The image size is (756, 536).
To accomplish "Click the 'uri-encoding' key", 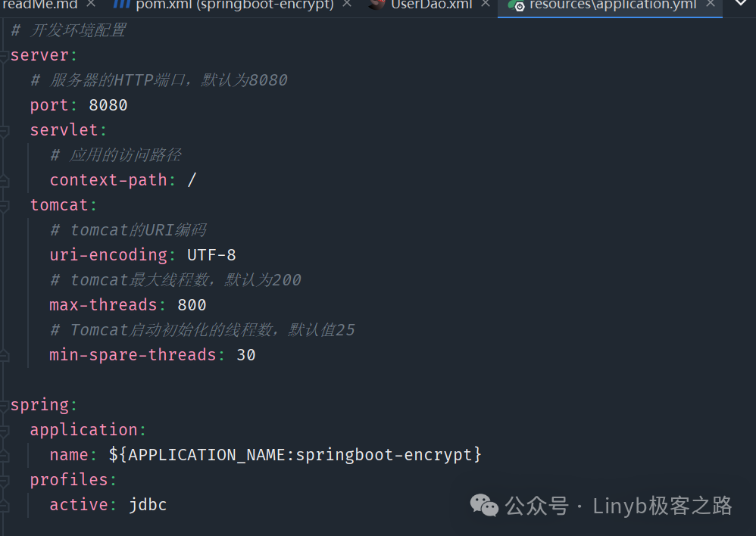I will [x=108, y=255].
